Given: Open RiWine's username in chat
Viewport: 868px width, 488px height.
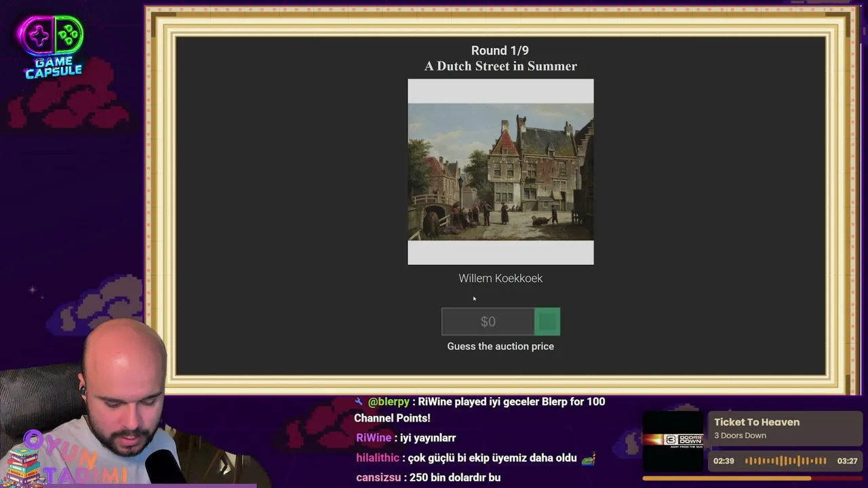Looking at the screenshot, I should (374, 438).
